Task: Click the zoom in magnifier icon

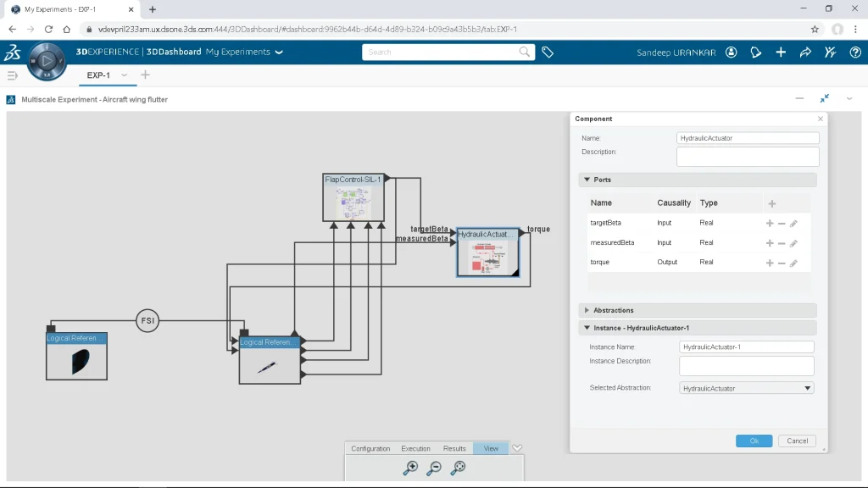Action: [x=411, y=468]
